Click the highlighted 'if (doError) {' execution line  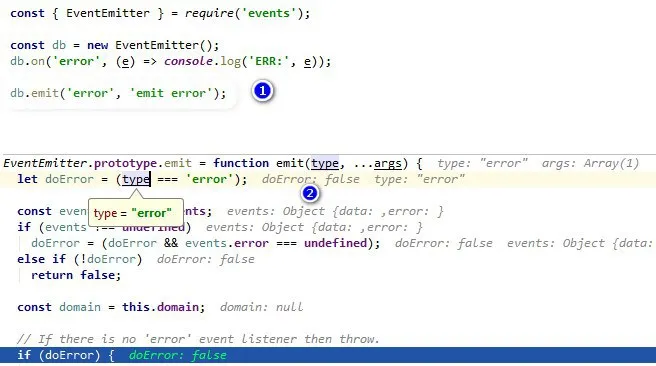pos(328,355)
